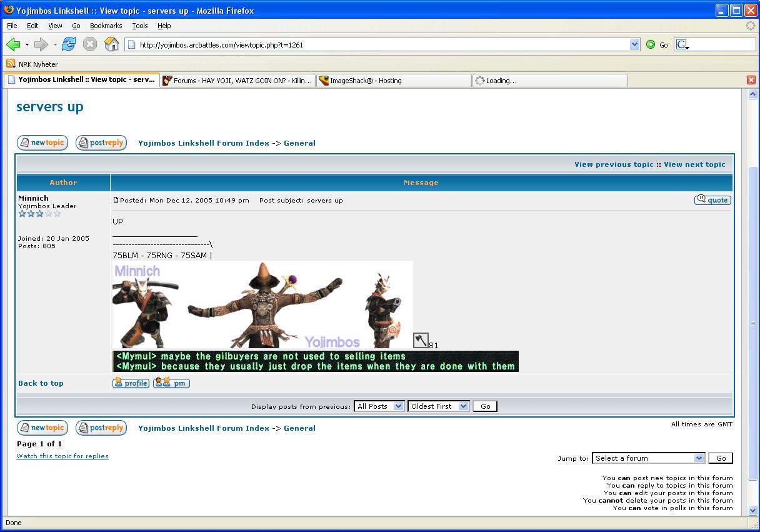
Task: Click the Stop loading icon
Action: 90,44
